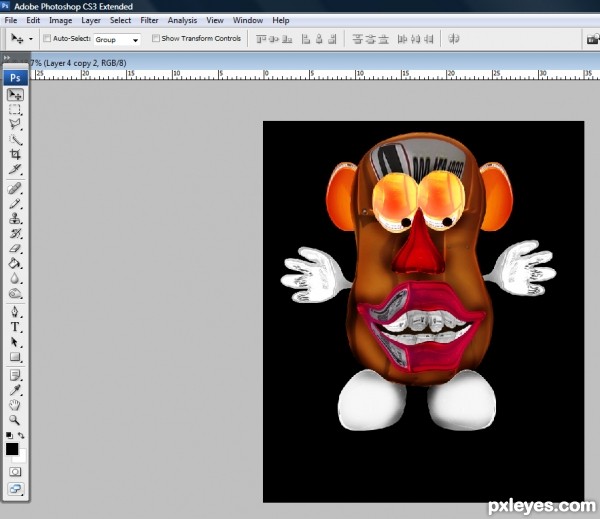Open the File menu
The height and width of the screenshot is (519, 600).
point(11,20)
